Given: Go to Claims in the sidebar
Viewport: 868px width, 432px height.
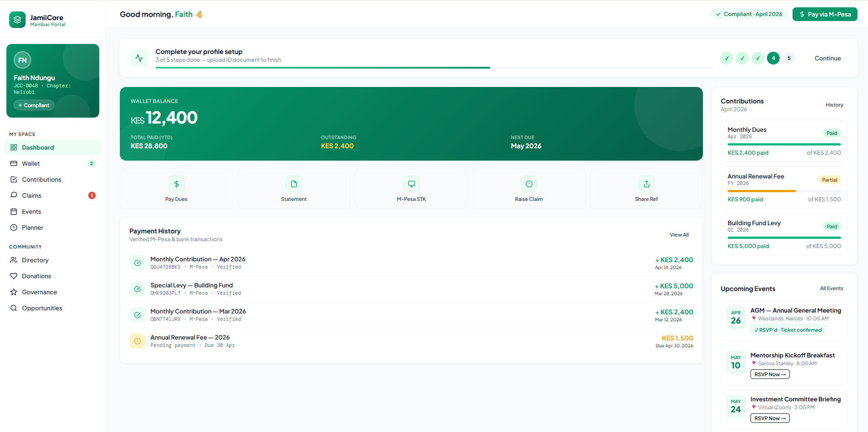Looking at the screenshot, I should pos(32,195).
